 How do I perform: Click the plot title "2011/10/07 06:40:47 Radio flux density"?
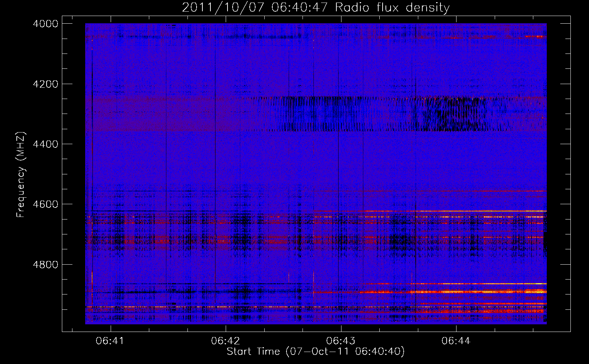pyautogui.click(x=316, y=7)
